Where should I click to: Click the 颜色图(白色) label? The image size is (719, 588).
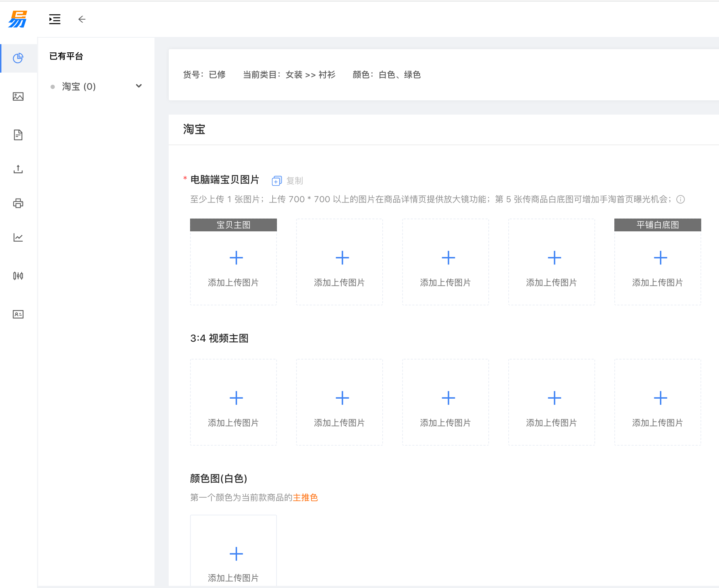(219, 478)
